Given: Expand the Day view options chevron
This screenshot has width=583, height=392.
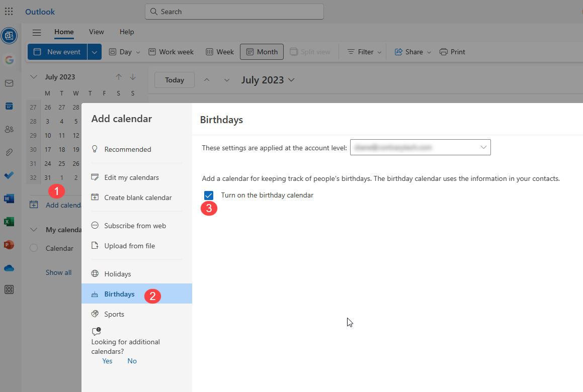Looking at the screenshot, I should pyautogui.click(x=138, y=52).
